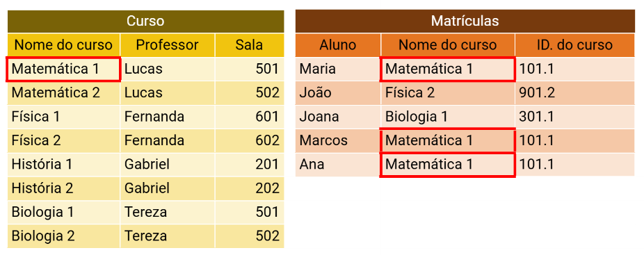Click the ID. do curso column header

575,45
